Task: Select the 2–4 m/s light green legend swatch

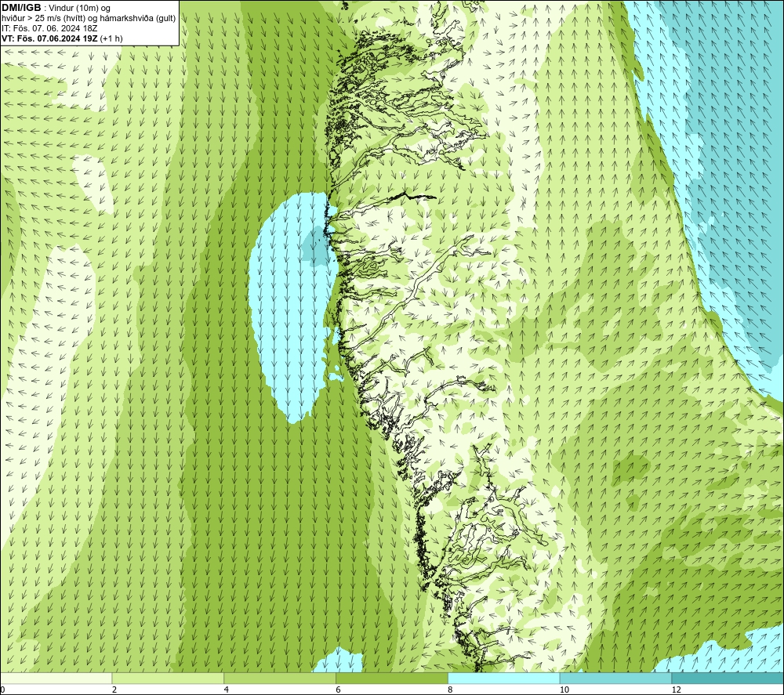Action: click(x=168, y=678)
